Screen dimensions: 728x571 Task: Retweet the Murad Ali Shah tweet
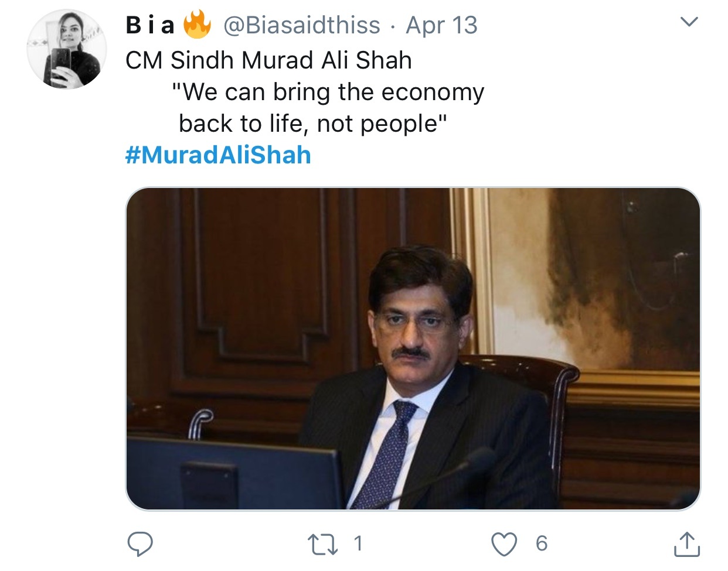(323, 544)
